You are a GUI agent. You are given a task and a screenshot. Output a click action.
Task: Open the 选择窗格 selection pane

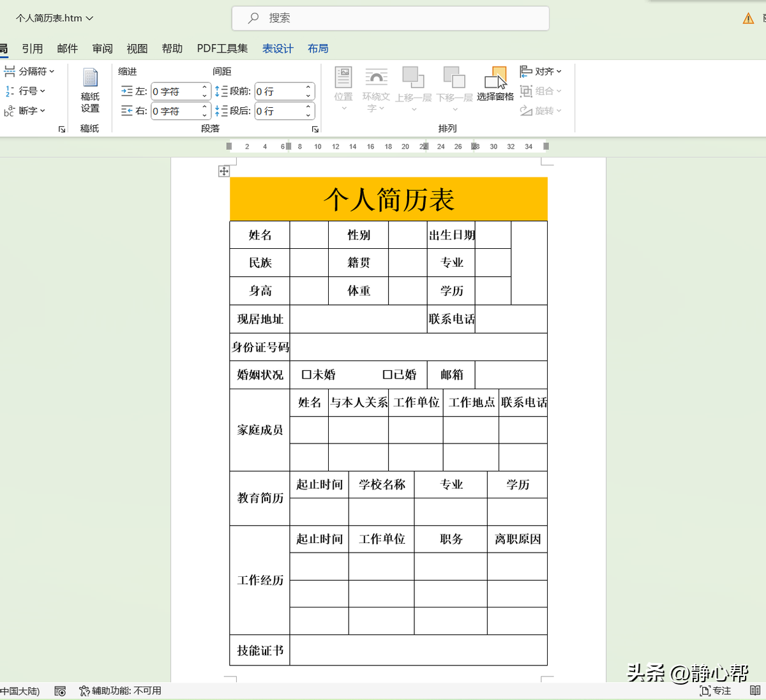[x=495, y=84]
